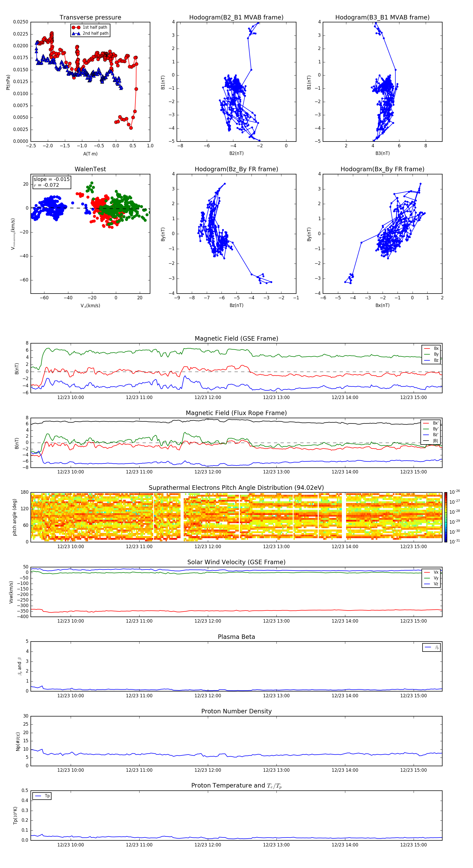Click the 'Proton Number Density' title
The height and width of the screenshot is (868, 473).
pos(236,711)
